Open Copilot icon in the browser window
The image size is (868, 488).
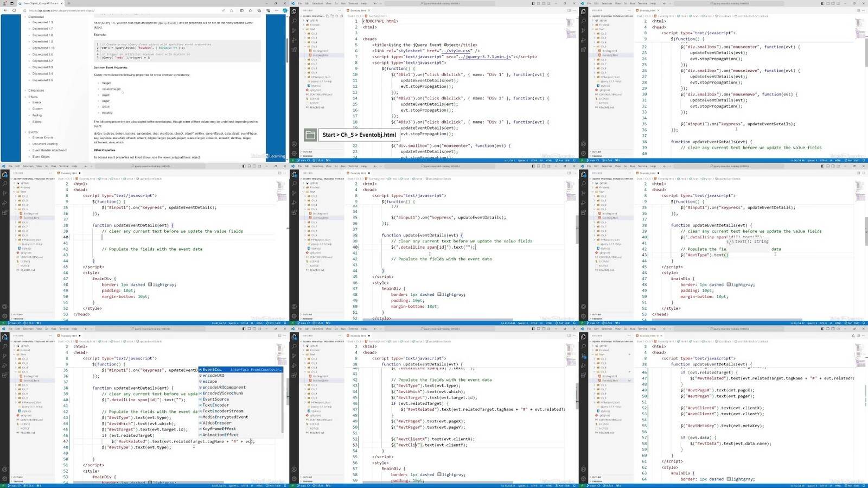pos(284,10)
